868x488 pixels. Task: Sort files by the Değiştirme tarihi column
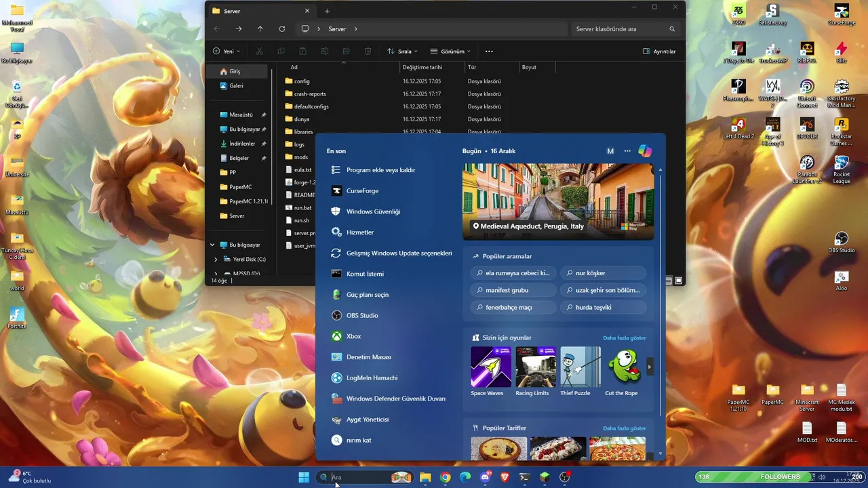tap(422, 67)
